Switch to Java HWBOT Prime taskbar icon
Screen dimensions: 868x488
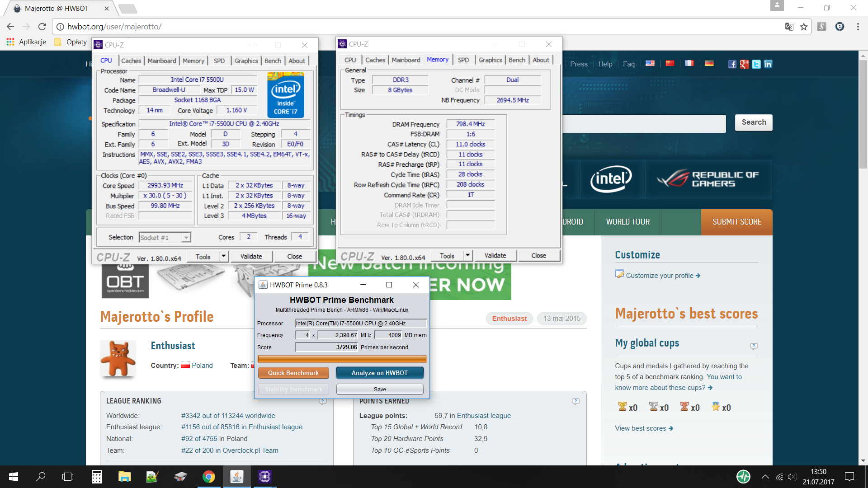(x=237, y=477)
